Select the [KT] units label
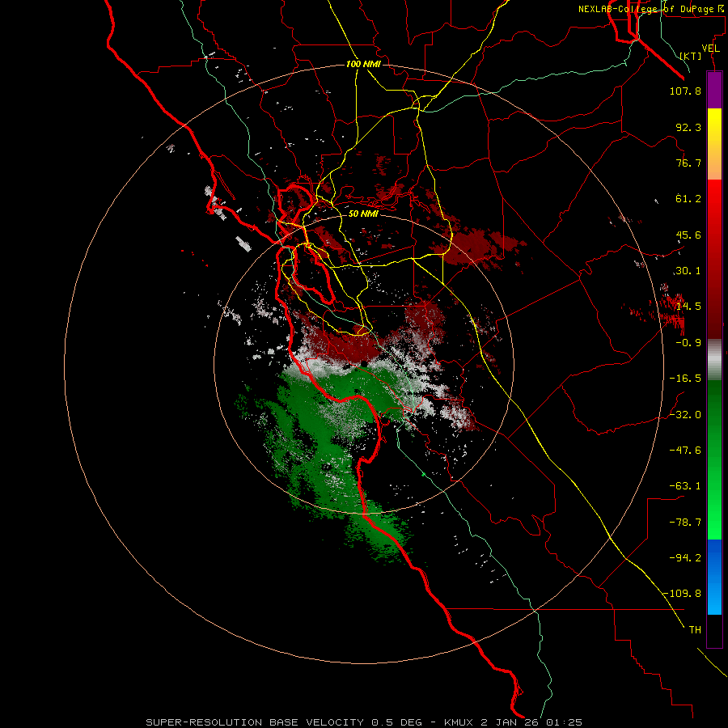This screenshot has width=728, height=728. (x=691, y=56)
